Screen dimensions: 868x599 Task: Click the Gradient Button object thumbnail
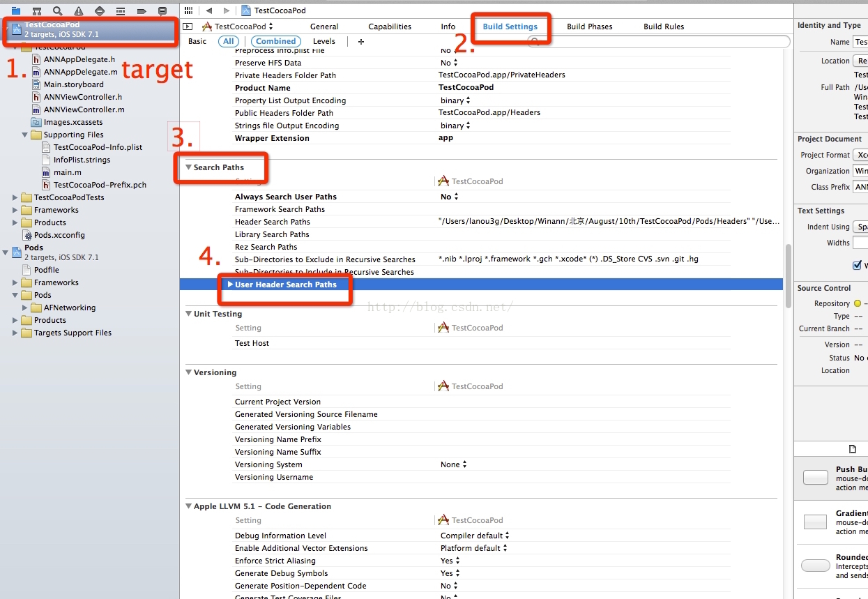(815, 522)
